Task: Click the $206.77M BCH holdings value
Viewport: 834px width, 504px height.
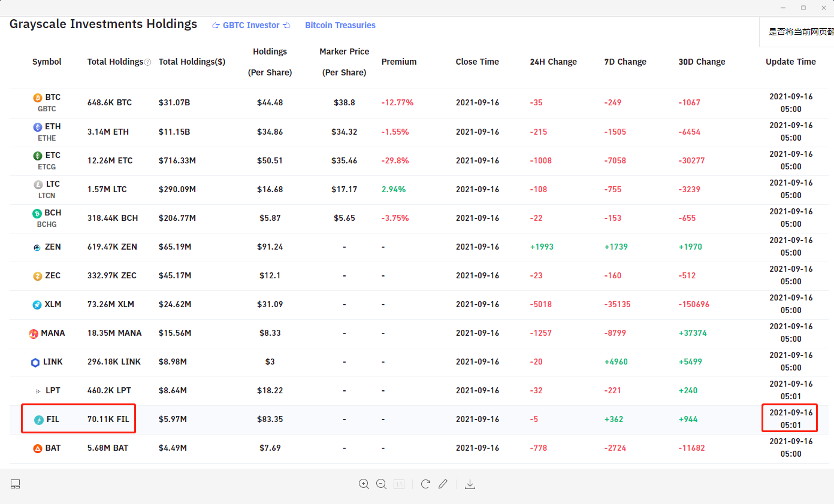Action: (177, 218)
